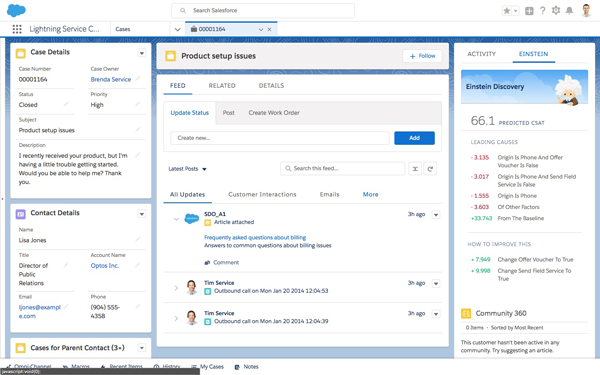Open the favorites list dropdown arrow
The image size is (600, 375).
[x=515, y=11]
